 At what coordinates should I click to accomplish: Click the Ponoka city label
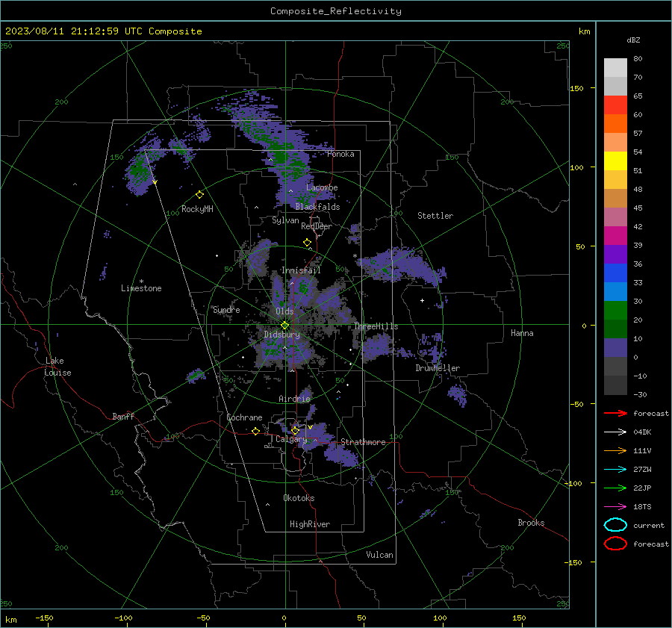[340, 154]
